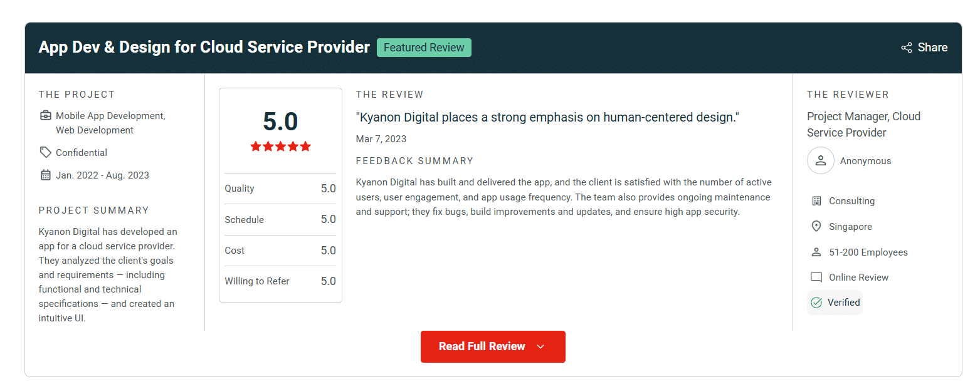Click the Willing to Refer row
This screenshot has width=980, height=389.
pos(280,281)
